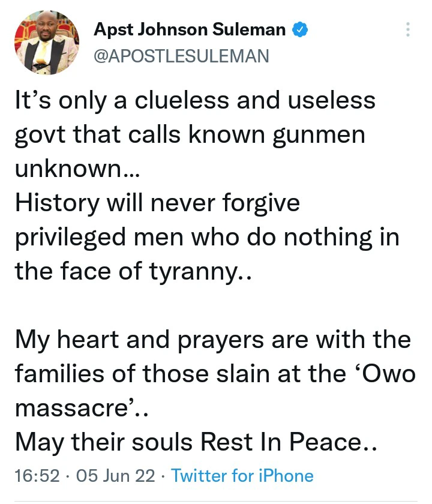Screen dimensions: 432x504
Task: Click the line "History will never forgive"
Action: (157, 203)
